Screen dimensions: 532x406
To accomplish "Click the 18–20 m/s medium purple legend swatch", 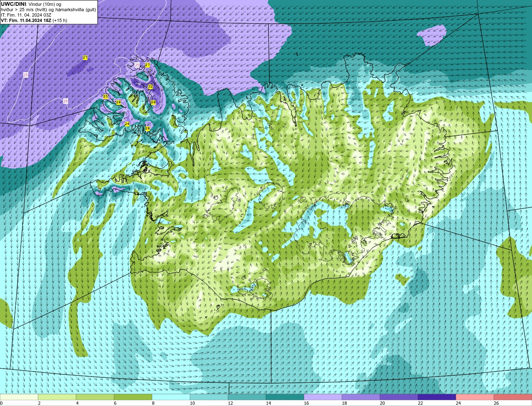I will click(361, 397).
